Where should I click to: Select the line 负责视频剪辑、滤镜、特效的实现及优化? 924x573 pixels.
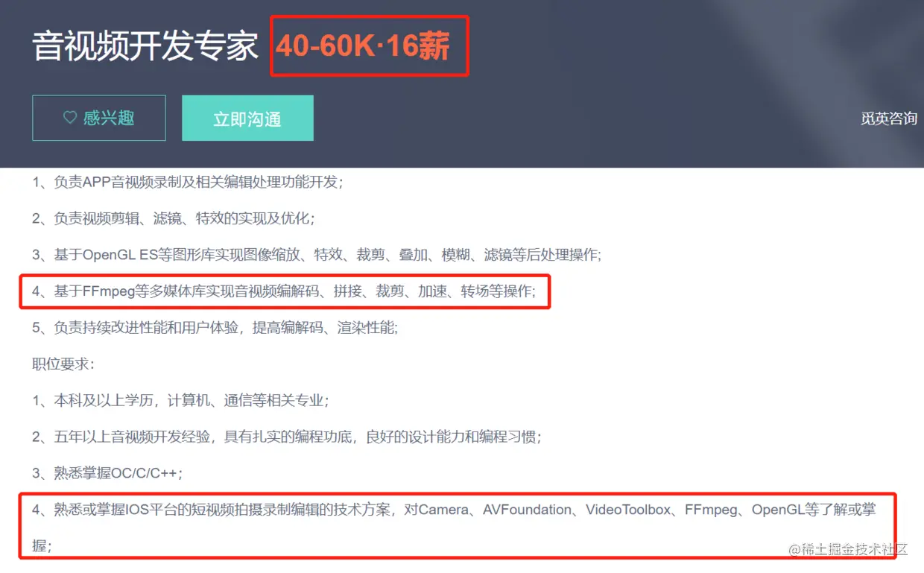tap(174, 218)
